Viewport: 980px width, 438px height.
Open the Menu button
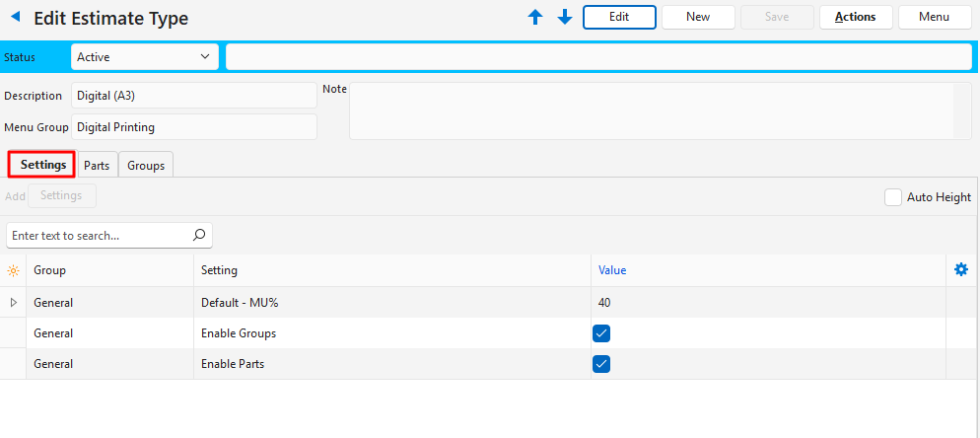tap(934, 17)
